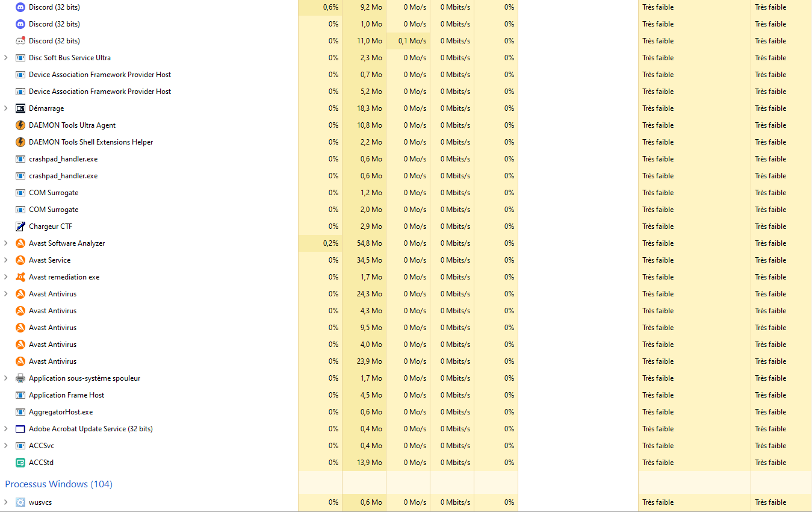Click the 18,3 Mo memory cell

364,108
